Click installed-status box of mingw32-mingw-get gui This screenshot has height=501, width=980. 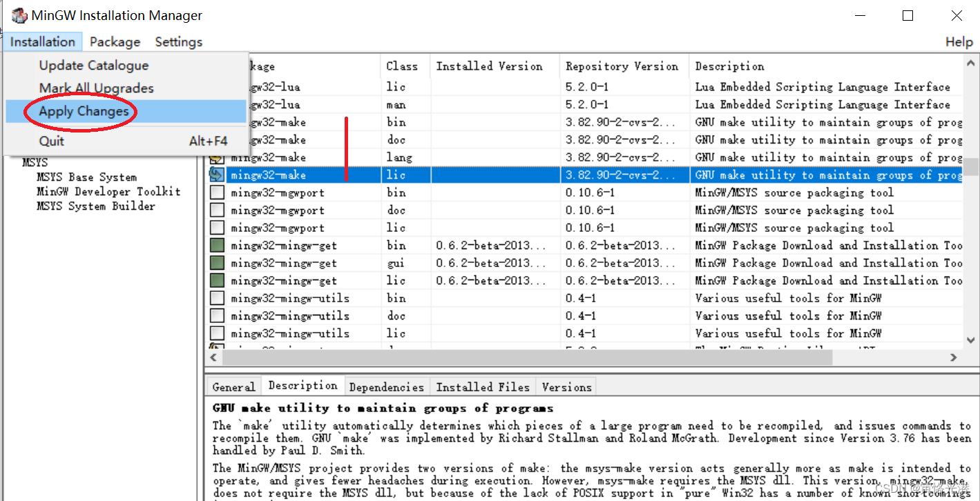point(217,263)
